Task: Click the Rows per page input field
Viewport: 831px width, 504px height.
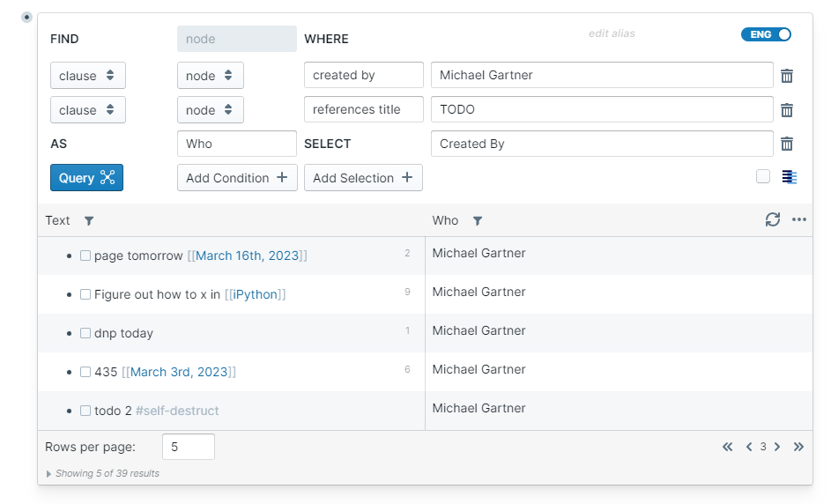Action: pyautogui.click(x=188, y=447)
